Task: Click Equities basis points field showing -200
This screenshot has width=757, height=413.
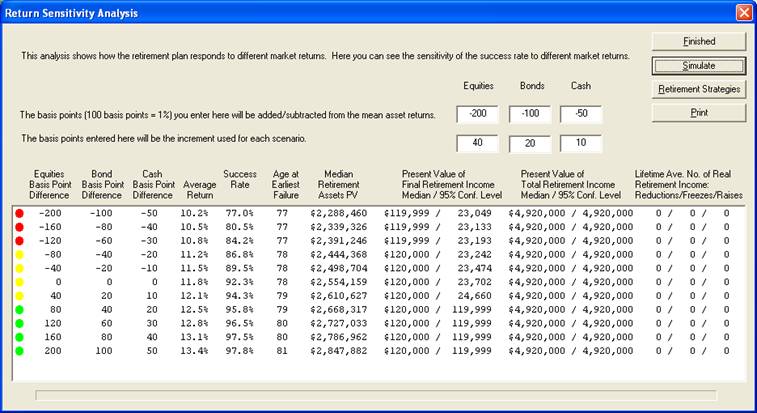Action: [478, 115]
